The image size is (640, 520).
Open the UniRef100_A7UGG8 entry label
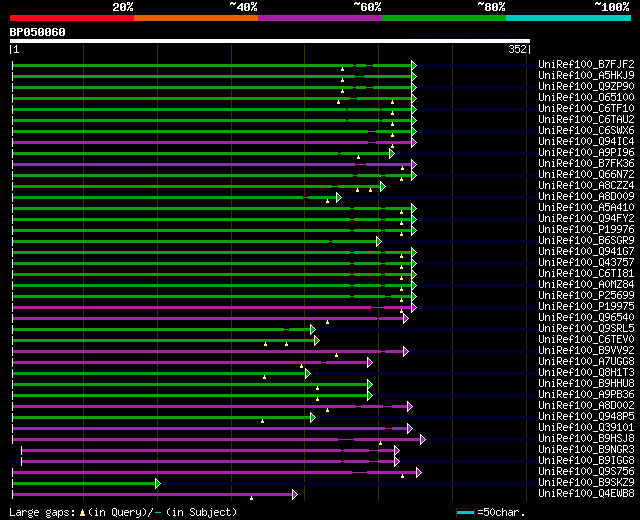pos(586,362)
